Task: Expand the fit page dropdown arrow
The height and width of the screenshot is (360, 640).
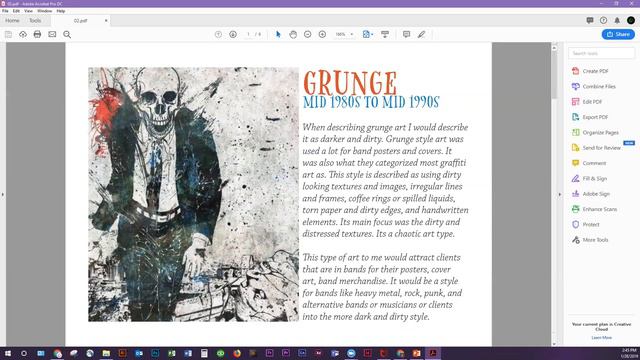Action: click(372, 34)
